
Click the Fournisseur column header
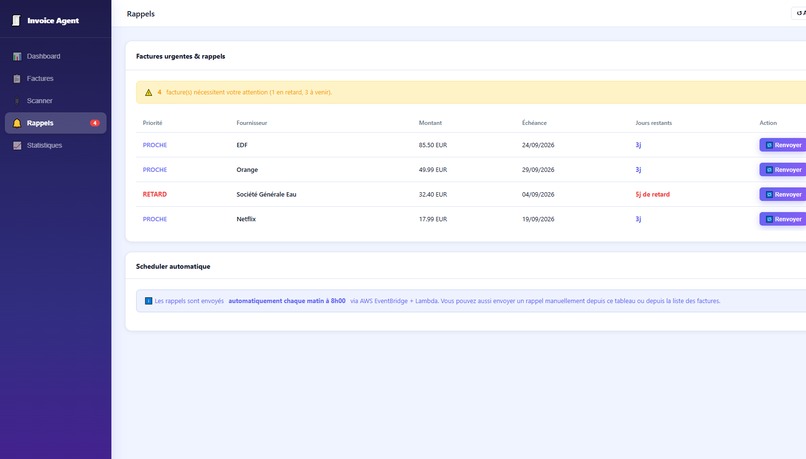pyautogui.click(x=251, y=123)
